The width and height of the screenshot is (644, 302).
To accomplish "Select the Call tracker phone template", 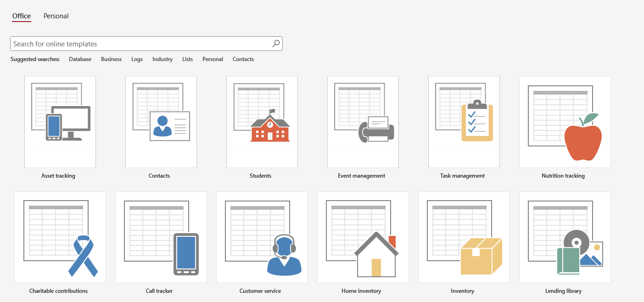I will (x=161, y=237).
